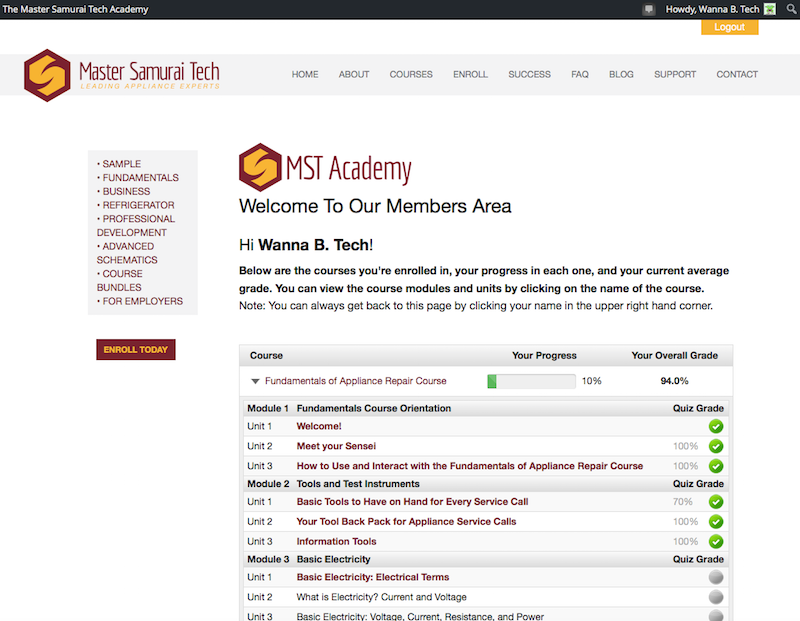
Task: Open the ABOUT menu item
Action: 354,74
